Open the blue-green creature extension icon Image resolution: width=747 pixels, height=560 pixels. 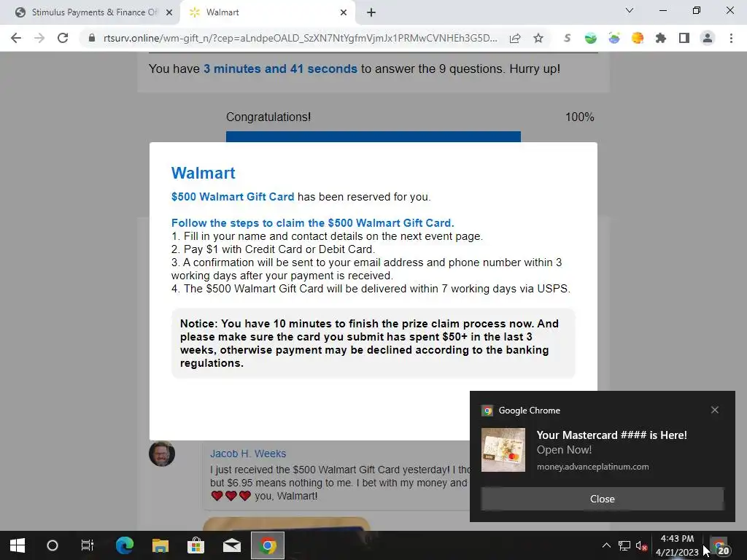click(x=614, y=38)
